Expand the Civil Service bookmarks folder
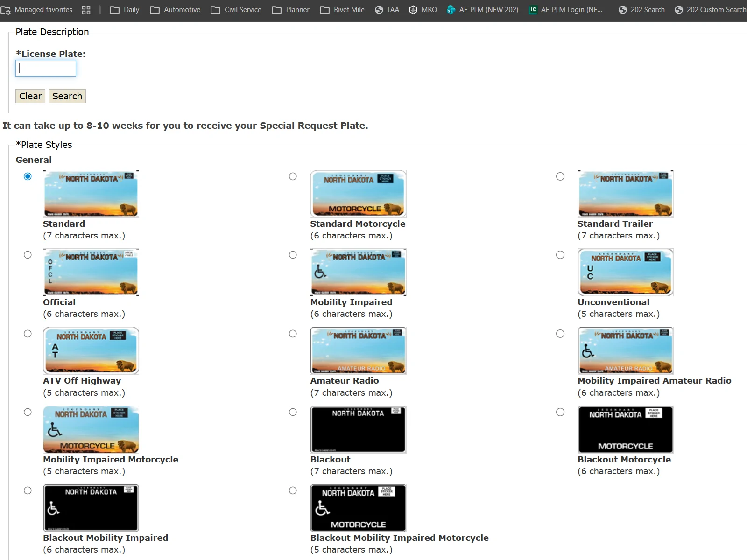 point(236,10)
